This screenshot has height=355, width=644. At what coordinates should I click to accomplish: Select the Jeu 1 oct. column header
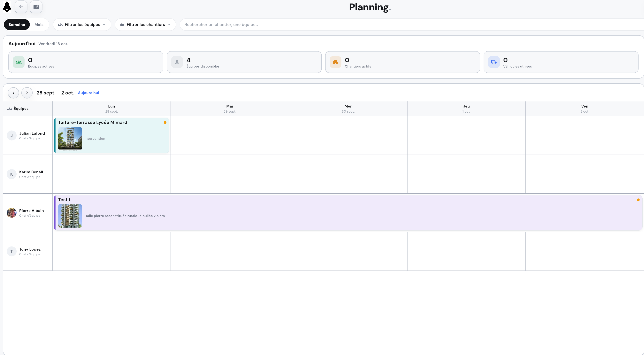pyautogui.click(x=466, y=109)
